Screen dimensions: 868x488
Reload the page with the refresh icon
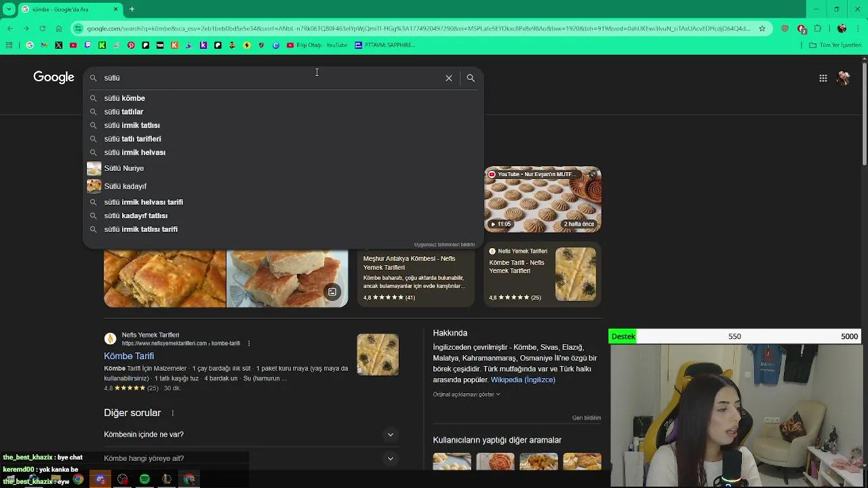tap(42, 28)
